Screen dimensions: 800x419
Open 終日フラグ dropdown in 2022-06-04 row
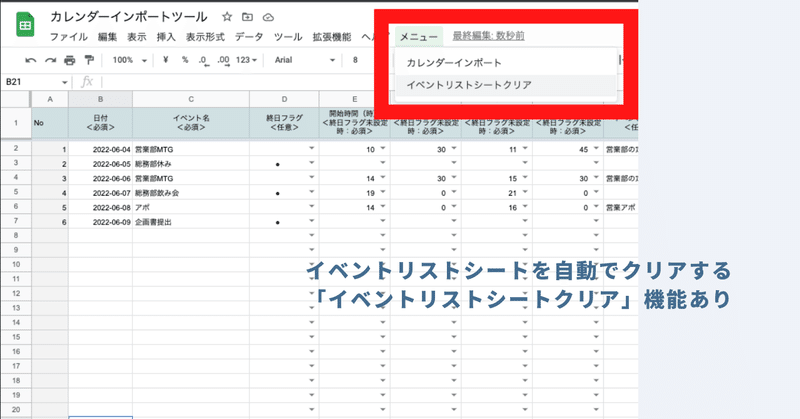[x=311, y=149]
